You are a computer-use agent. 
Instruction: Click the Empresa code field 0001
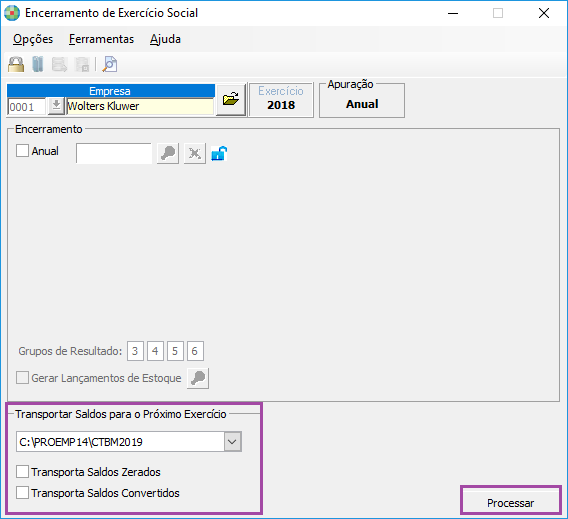coord(27,106)
